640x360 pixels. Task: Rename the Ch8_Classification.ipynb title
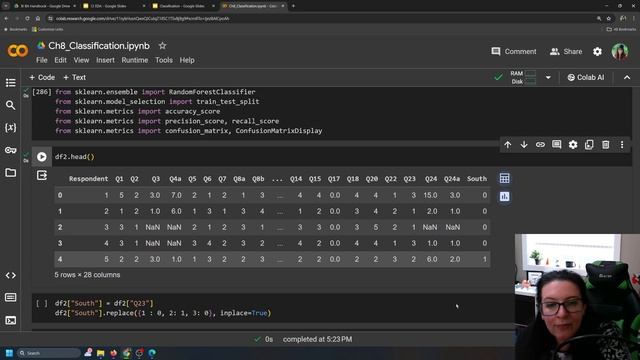99,46
